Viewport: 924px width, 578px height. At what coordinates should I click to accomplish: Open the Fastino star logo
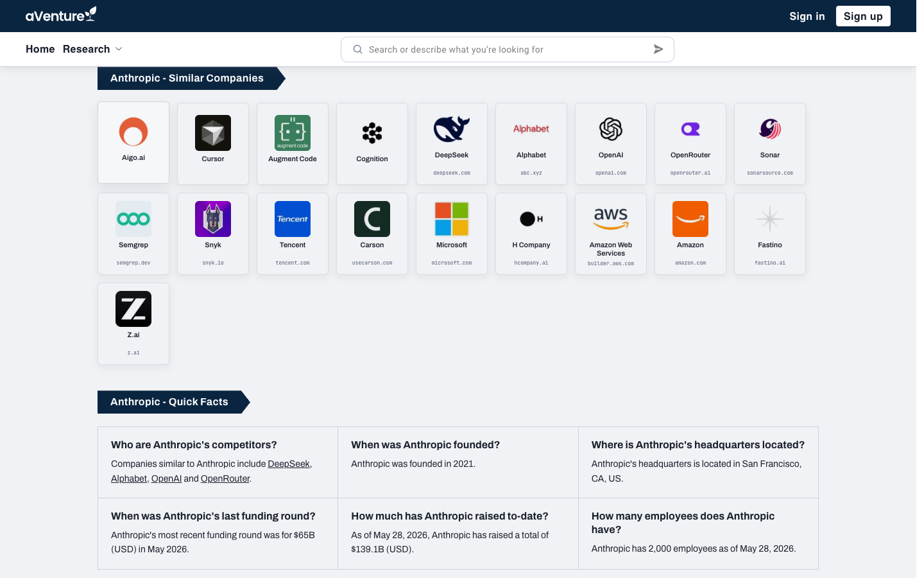pos(770,219)
